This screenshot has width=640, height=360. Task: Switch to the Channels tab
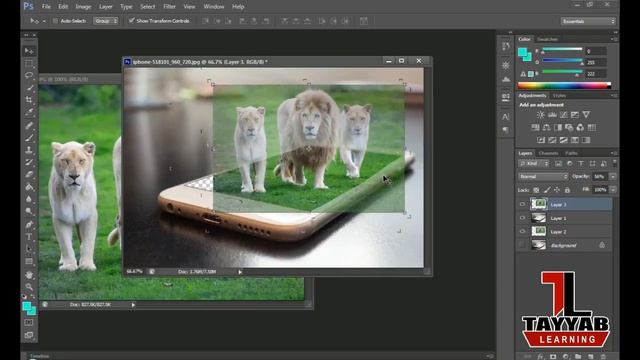(548, 153)
